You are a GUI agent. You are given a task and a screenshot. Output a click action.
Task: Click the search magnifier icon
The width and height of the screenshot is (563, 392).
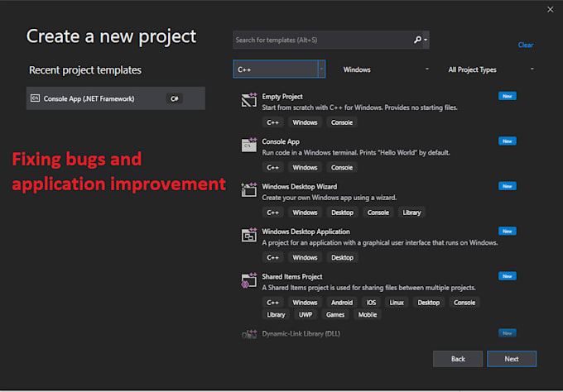417,40
